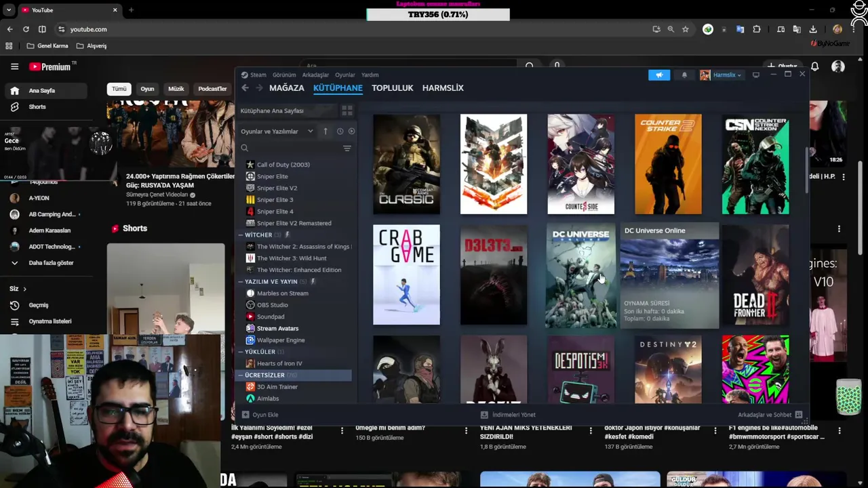
Task: Switch Steam to Big Picture mode
Action: pos(756,75)
